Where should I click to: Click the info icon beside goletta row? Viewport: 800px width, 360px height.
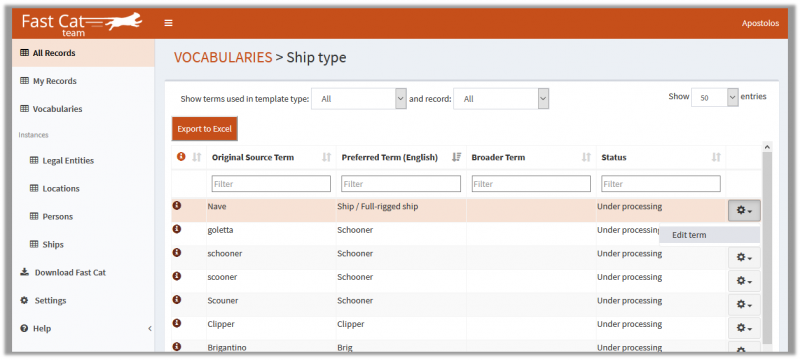pos(177,229)
